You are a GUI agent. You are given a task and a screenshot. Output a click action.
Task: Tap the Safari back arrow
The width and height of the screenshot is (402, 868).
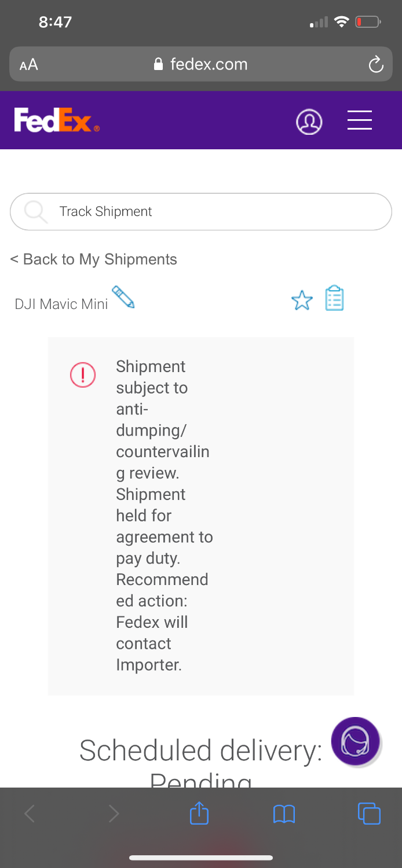pos(30,814)
